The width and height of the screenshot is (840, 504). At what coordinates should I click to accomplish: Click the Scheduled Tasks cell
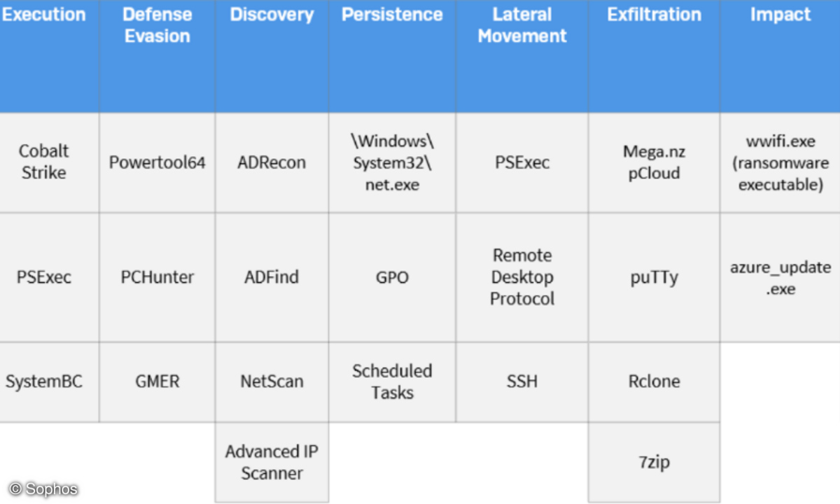[x=392, y=381]
